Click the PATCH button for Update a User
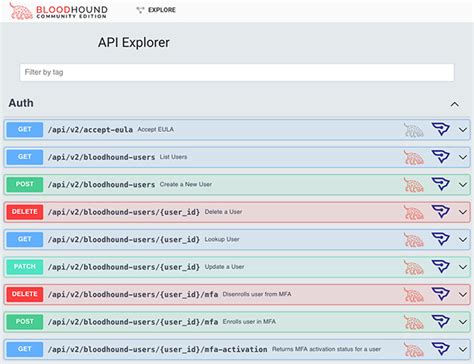The width and height of the screenshot is (474, 364). [25, 267]
